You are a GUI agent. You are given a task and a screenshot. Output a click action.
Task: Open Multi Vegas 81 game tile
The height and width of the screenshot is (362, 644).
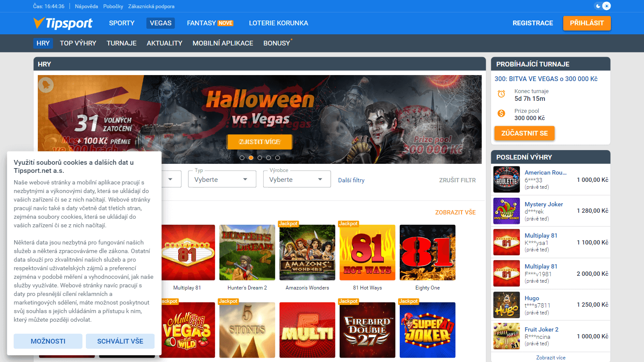[188, 330]
